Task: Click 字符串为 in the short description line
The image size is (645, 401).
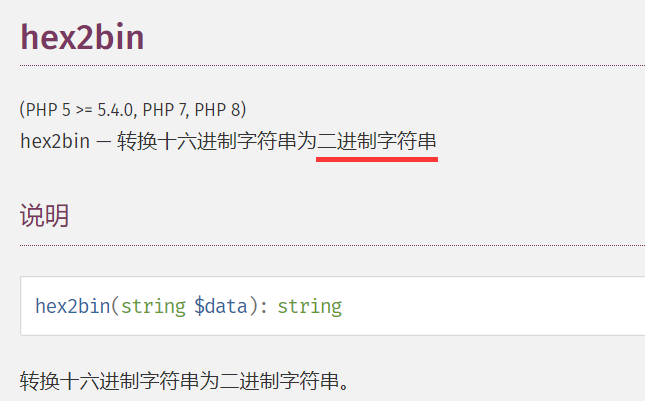Action: pos(277,141)
